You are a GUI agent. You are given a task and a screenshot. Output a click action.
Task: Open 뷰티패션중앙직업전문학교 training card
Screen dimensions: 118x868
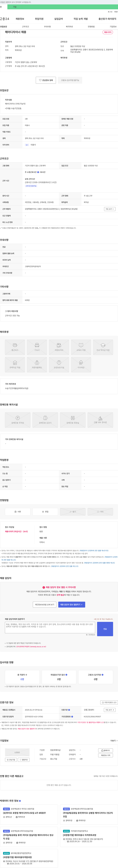(29, 858)
